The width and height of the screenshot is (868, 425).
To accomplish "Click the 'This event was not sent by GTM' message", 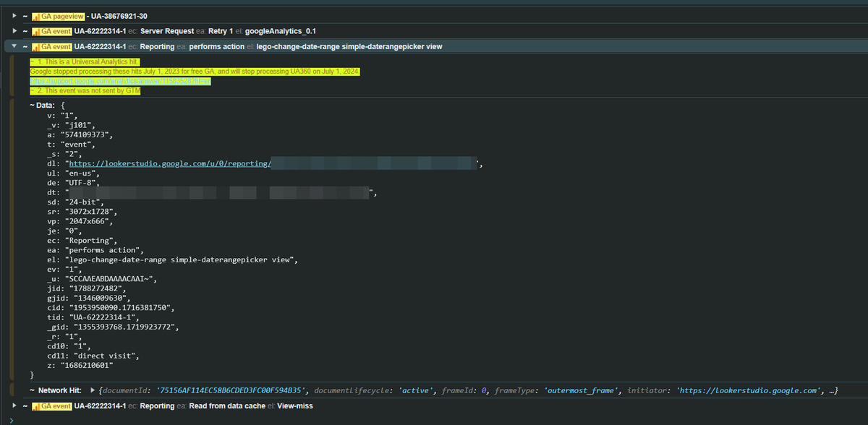I will pos(85,91).
